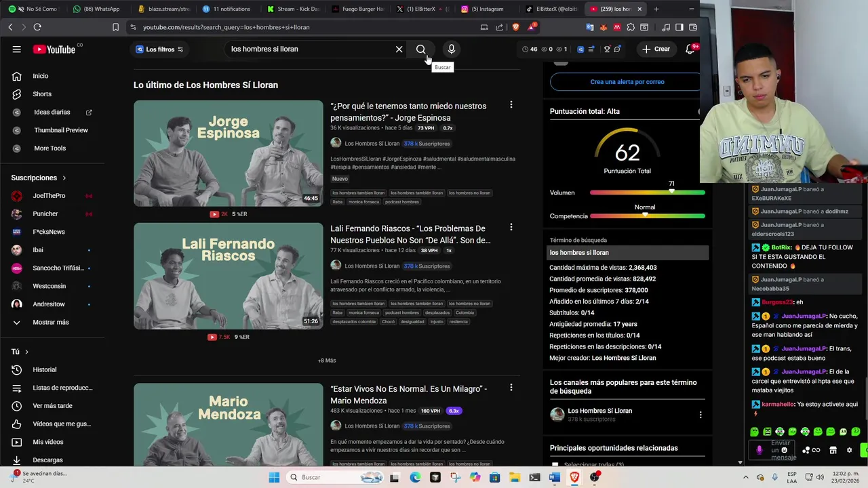Bookmark this page from the address bar
Screen dimensions: 868x488
tap(115, 27)
